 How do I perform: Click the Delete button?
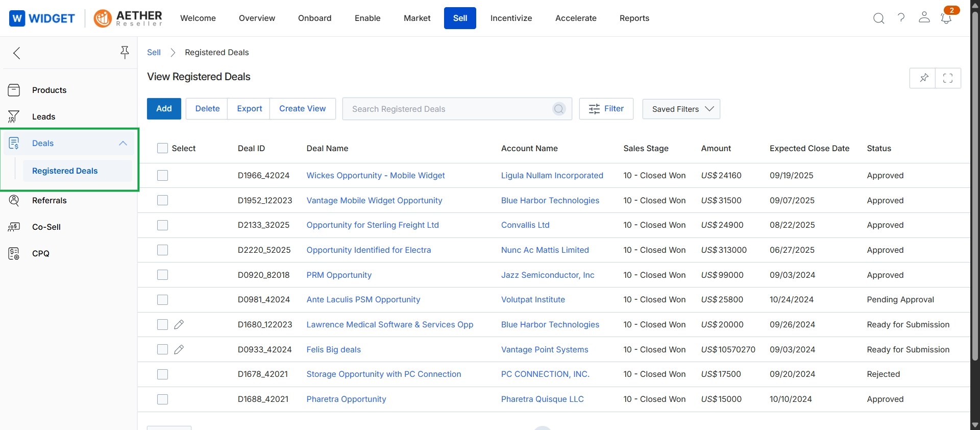coord(207,109)
